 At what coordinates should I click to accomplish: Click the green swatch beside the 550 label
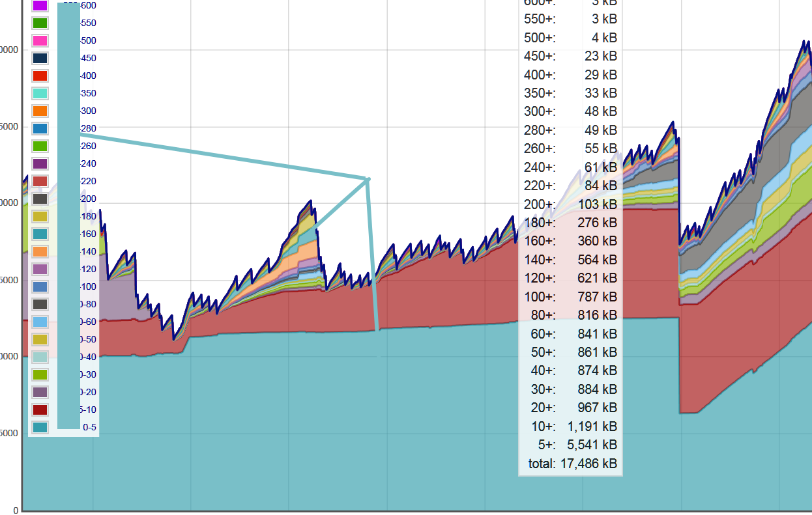(x=40, y=23)
